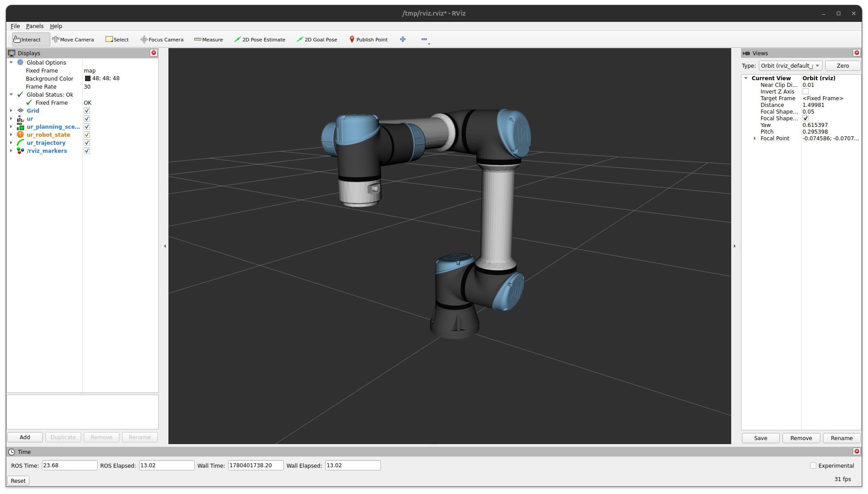Click the Global Options gear icon
This screenshot has height=494, width=868.
20,62
